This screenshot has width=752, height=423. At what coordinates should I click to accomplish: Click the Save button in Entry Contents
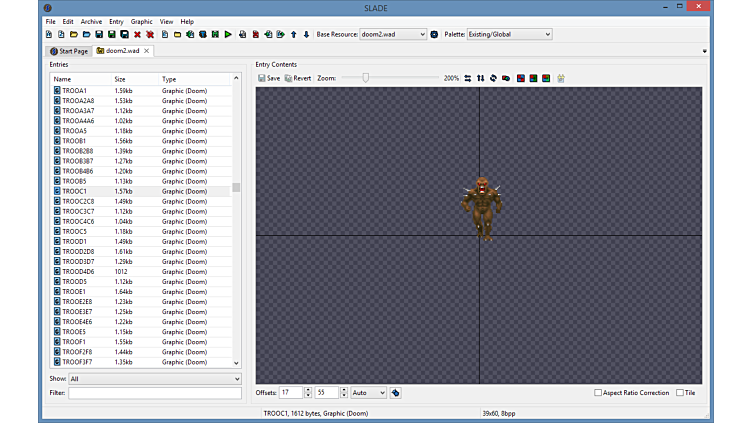(269, 78)
